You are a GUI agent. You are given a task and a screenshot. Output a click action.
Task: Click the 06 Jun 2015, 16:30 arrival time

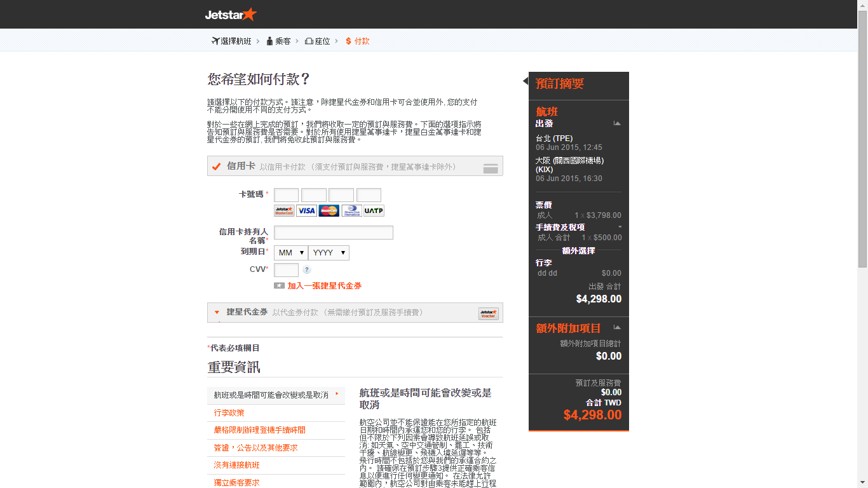569,179
